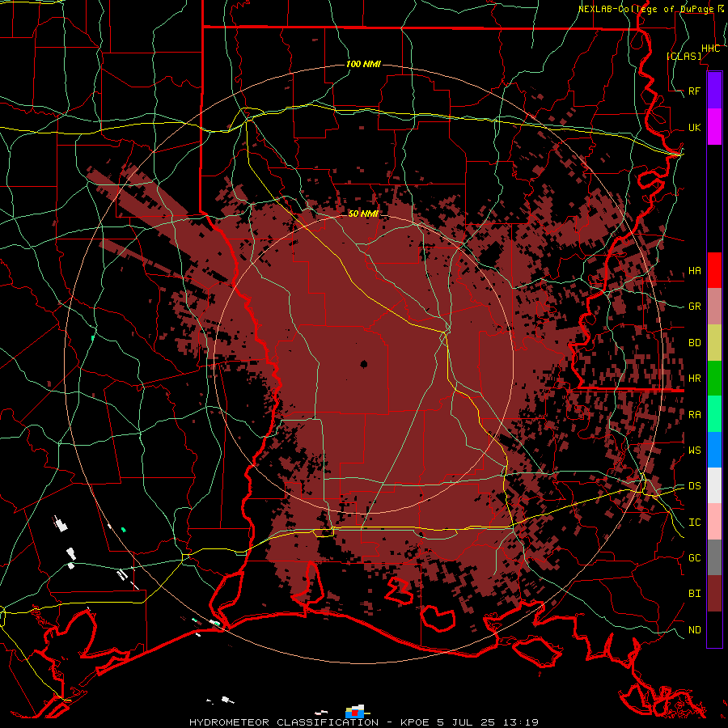This screenshot has height=728, width=728.
Task: Select the BD yellow legend swatch
Action: (x=714, y=342)
